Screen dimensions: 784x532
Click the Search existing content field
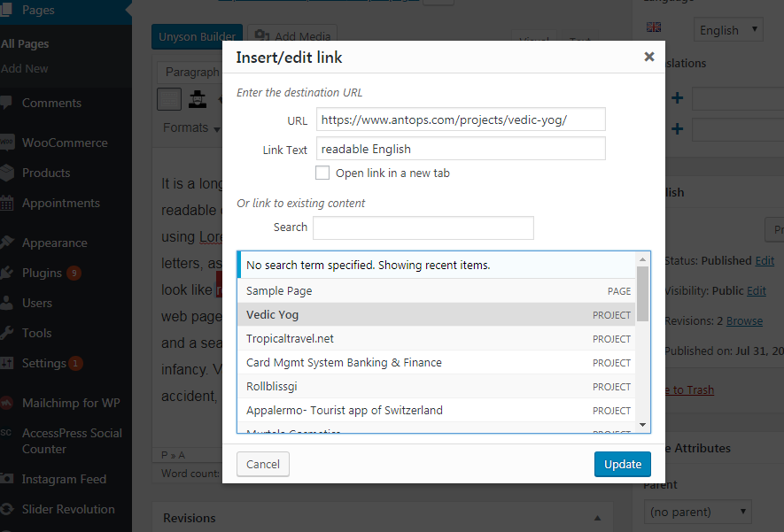tap(423, 227)
